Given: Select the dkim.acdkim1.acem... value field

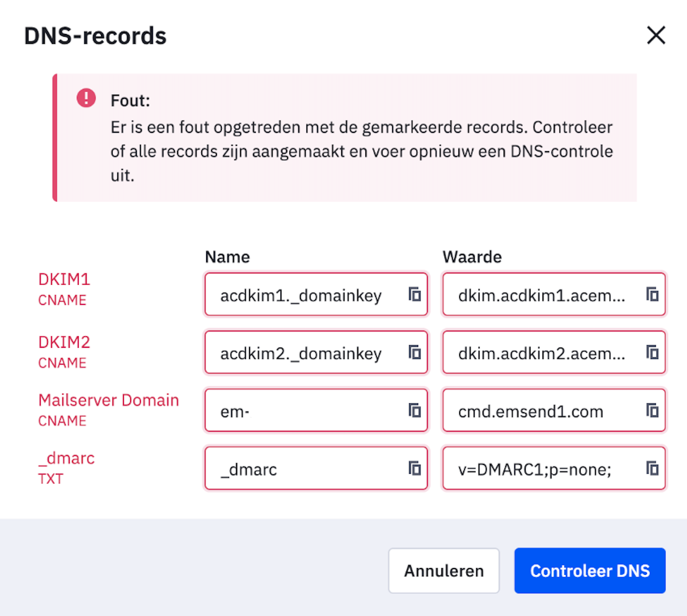Looking at the screenshot, I should (x=554, y=294).
